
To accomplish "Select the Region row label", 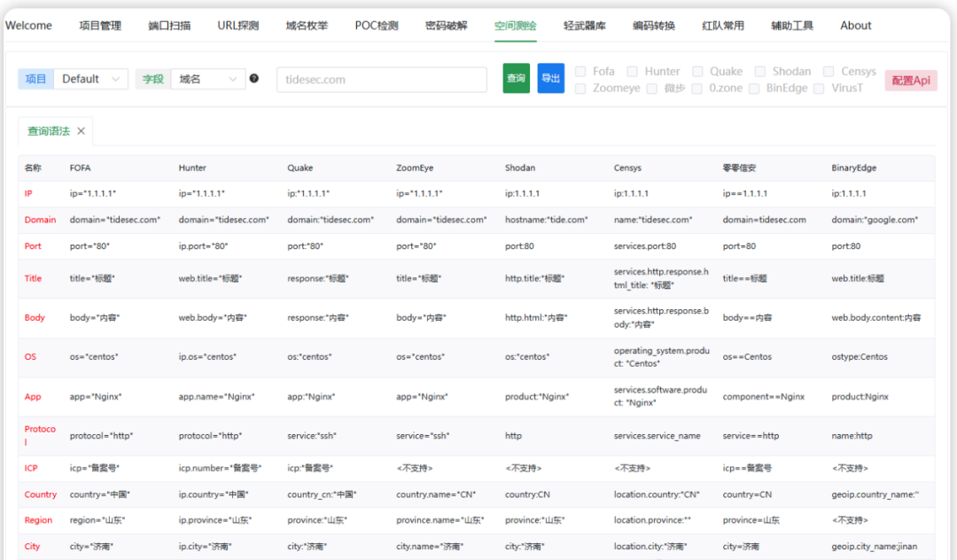I will coord(38,520).
